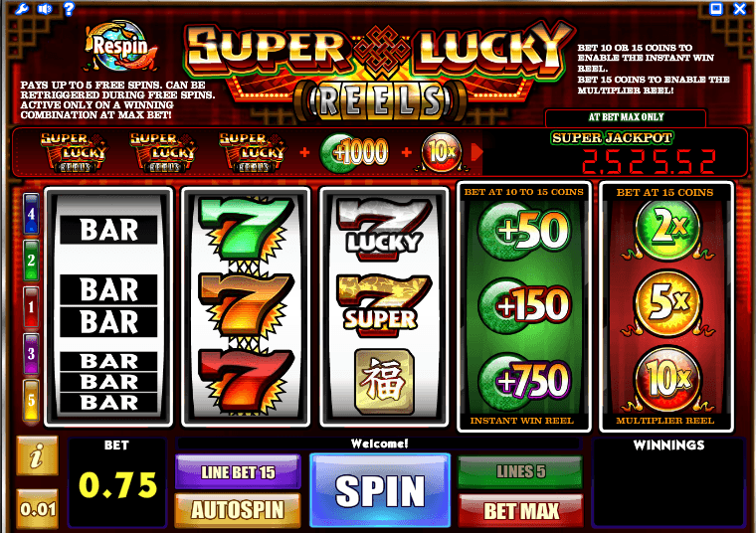This screenshot has width=756, height=533.
Task: Click the 10x multiplier reel symbol
Action: click(x=667, y=379)
